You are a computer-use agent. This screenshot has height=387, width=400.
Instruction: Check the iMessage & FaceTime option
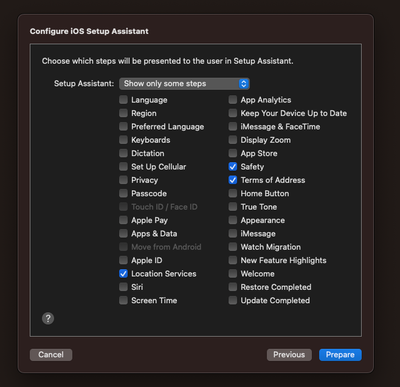tap(233, 126)
